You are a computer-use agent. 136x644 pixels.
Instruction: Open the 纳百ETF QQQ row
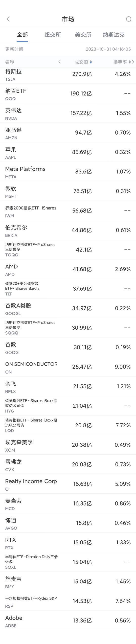tap(68, 93)
